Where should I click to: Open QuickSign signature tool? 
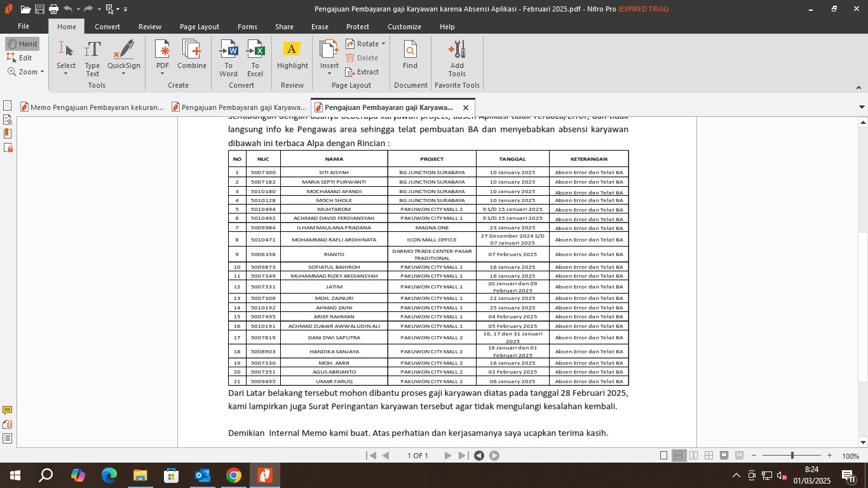pyautogui.click(x=124, y=53)
